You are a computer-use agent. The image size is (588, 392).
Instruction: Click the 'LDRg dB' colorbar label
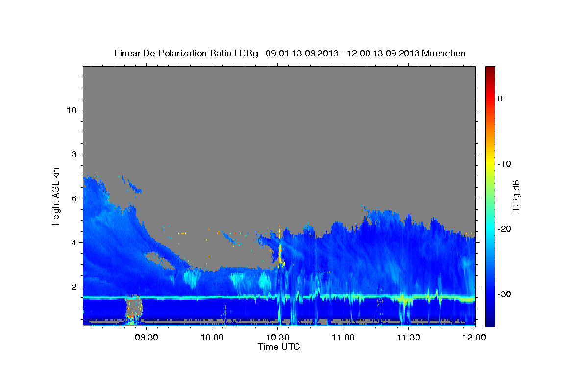[516, 197]
